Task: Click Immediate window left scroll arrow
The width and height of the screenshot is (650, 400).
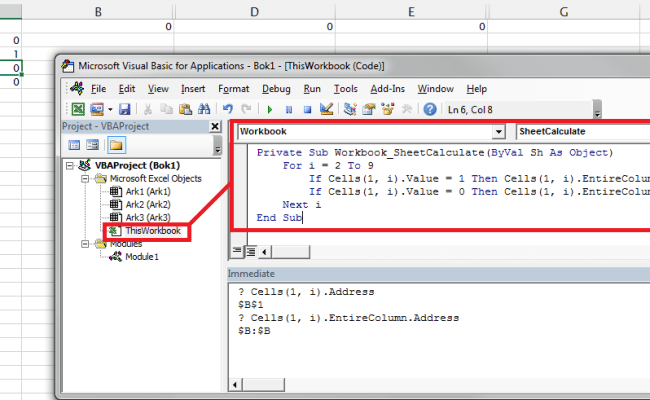Action: 235,385
